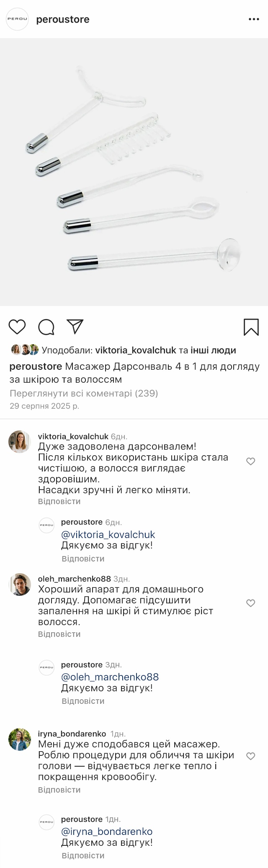Image resolution: width=268 pixels, height=868 pixels.
Task: Reply to viktoria_kovalchuk's comment
Action: tap(59, 501)
